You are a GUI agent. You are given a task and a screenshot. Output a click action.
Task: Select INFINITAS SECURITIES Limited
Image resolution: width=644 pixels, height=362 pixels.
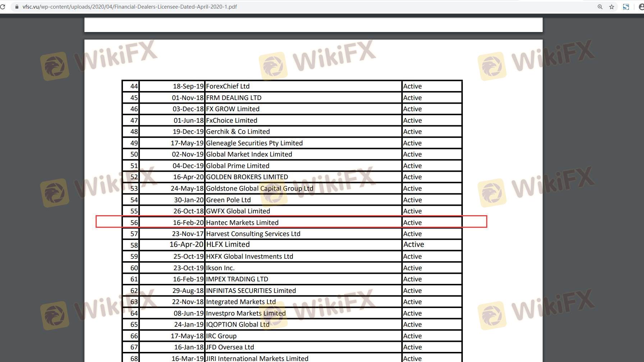[x=251, y=291]
